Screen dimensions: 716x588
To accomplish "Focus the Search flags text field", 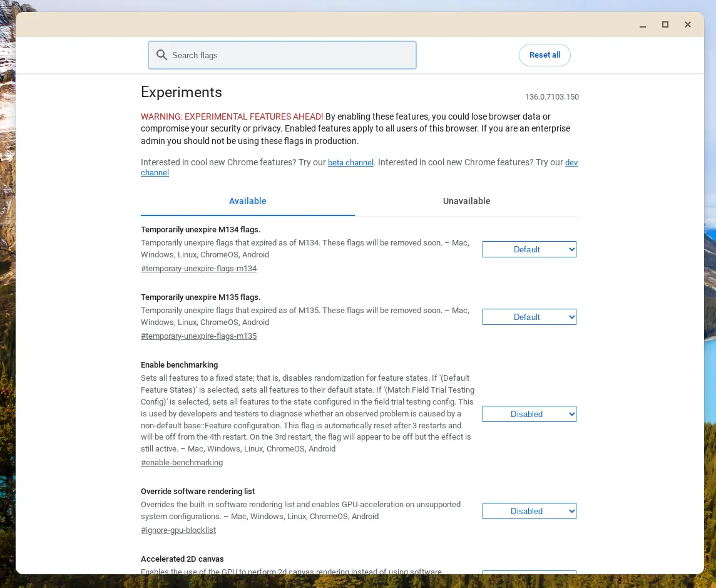I will tap(288, 55).
